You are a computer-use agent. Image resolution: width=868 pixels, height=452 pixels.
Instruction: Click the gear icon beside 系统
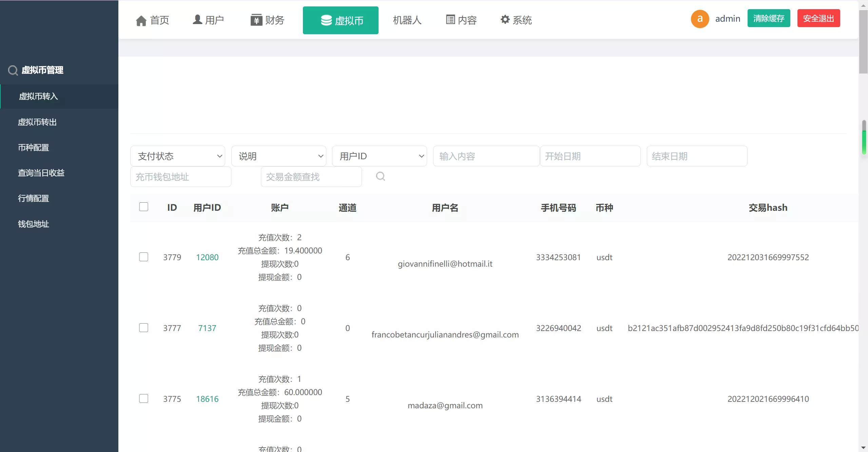505,20
